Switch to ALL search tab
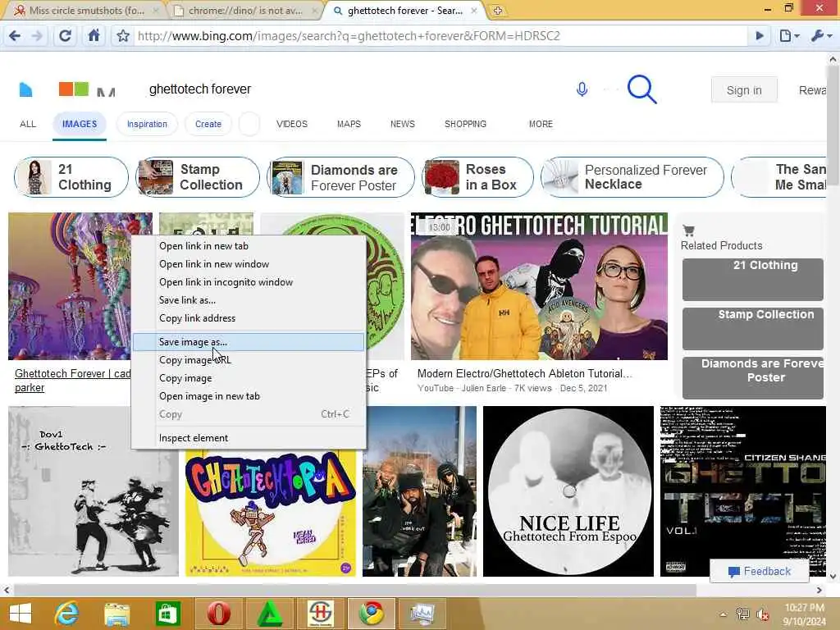 [x=28, y=125]
